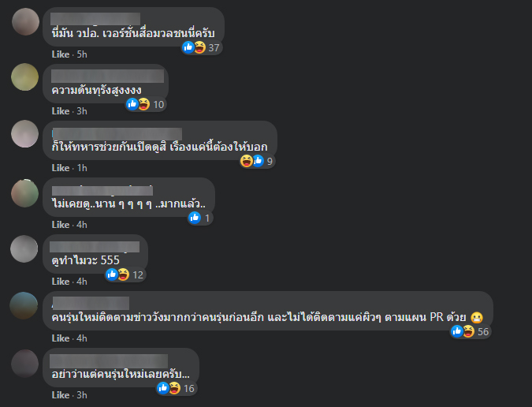Viewport: 532px width, 407px height.
Task: Open reactions with count 56
Action: pyautogui.click(x=471, y=331)
